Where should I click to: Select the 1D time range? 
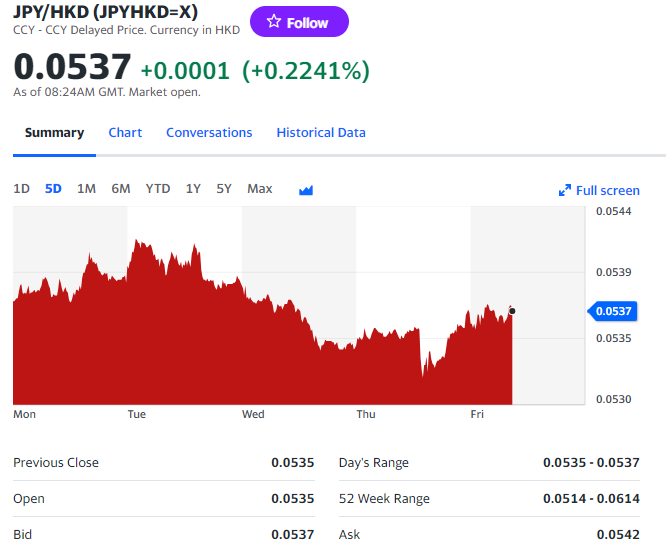coord(22,189)
